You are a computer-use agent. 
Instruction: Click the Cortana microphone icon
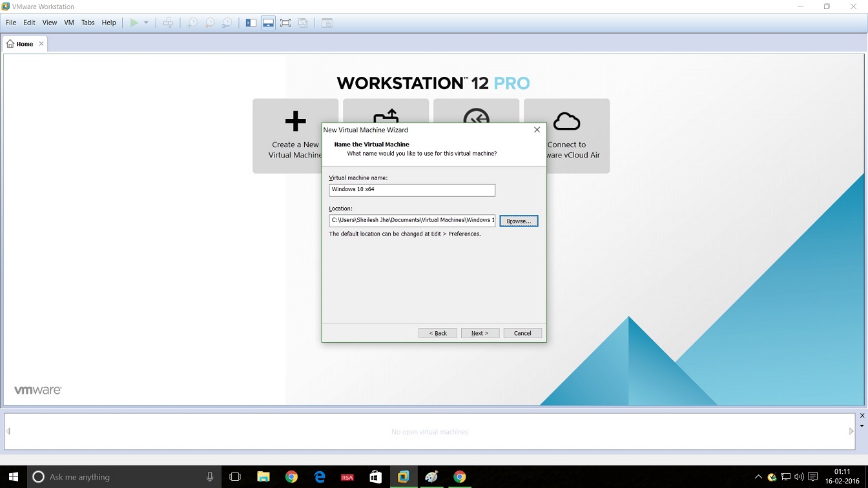pyautogui.click(x=210, y=477)
